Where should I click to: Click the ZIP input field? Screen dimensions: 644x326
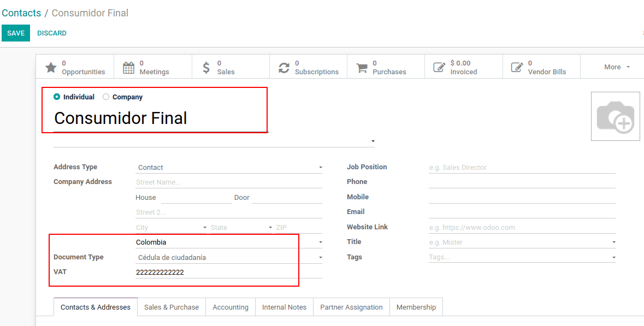299,228
